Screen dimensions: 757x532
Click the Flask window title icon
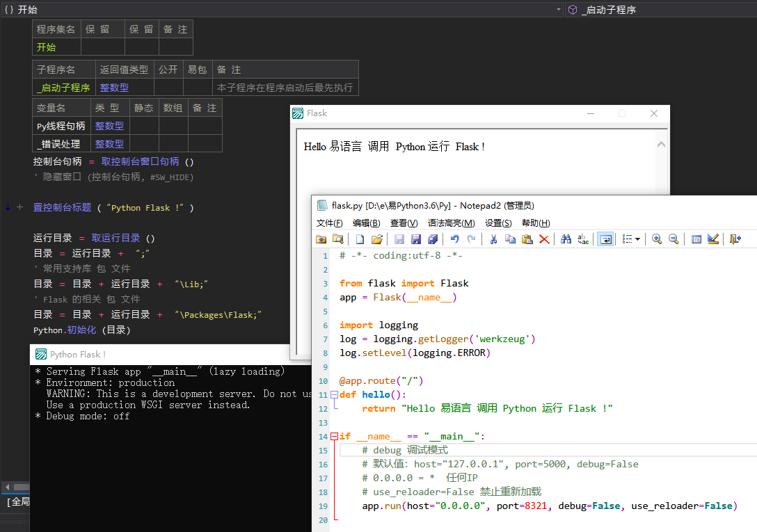[x=298, y=113]
